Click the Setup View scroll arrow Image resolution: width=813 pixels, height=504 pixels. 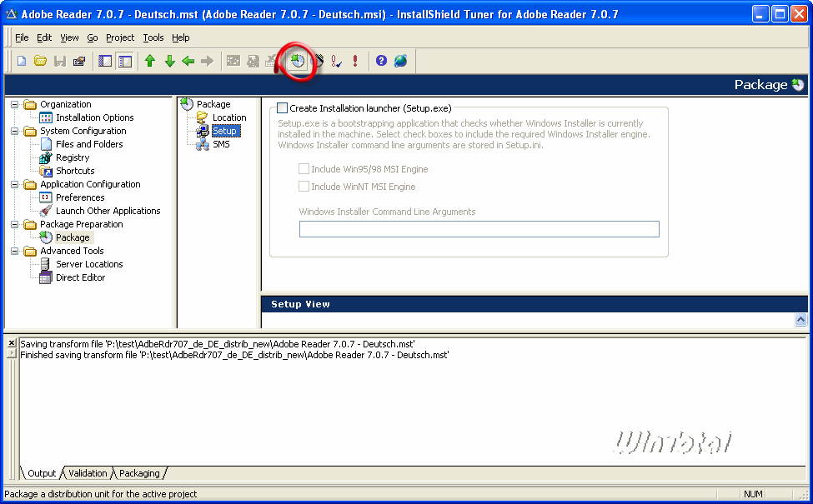[x=800, y=318]
